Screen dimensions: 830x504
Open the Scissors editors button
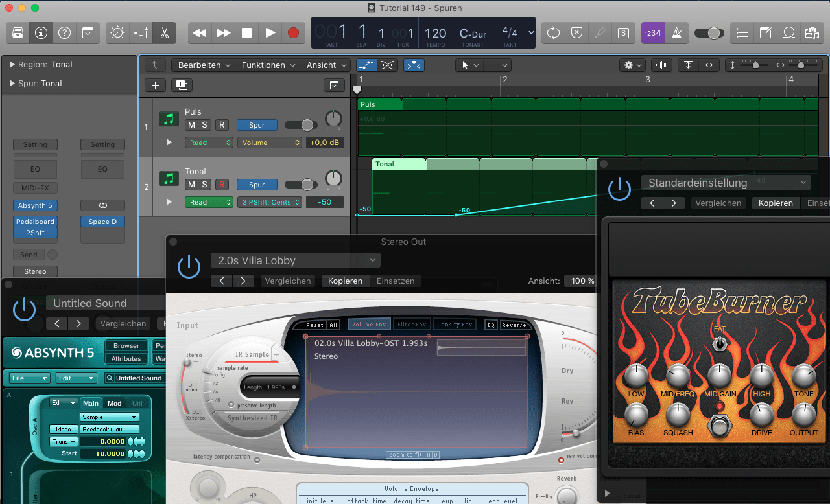(165, 32)
